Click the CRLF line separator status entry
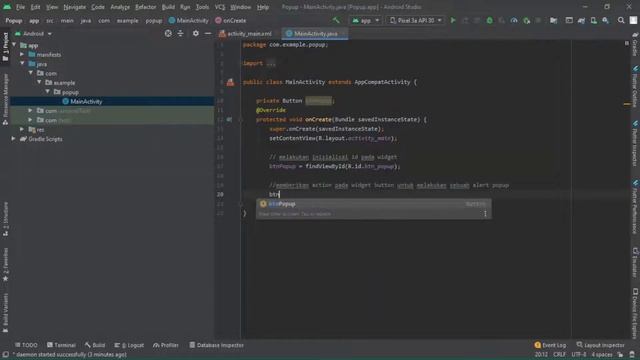The image size is (640, 360). pos(559,354)
